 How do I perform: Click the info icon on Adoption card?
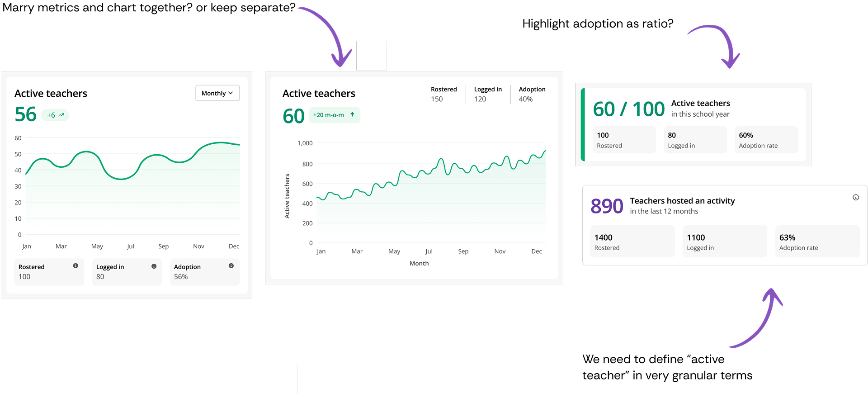point(231,266)
